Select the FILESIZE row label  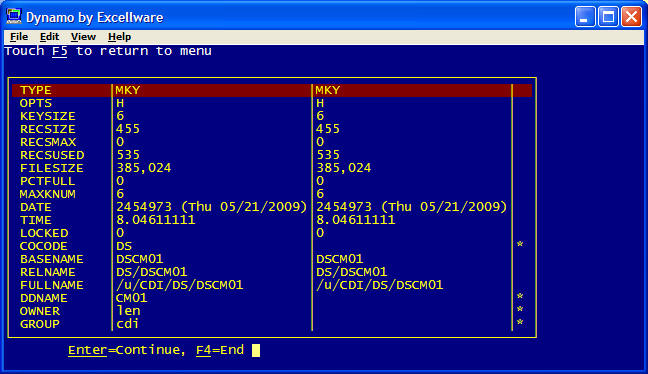52,168
